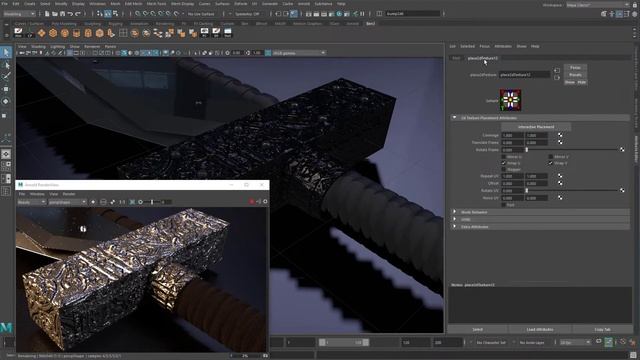Click the input connection arrow next to node name
Screen dimensions: 640x360
point(557,71)
